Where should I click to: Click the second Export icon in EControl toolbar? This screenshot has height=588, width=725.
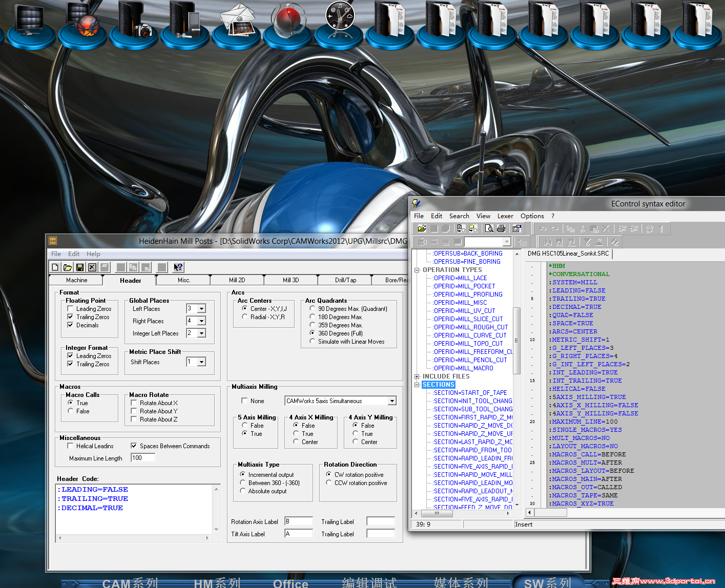coord(473,228)
